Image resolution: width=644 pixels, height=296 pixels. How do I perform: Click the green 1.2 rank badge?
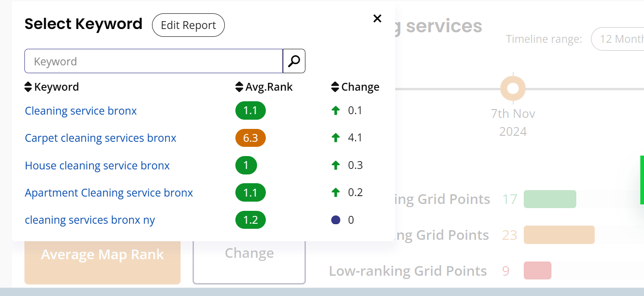coord(250,220)
